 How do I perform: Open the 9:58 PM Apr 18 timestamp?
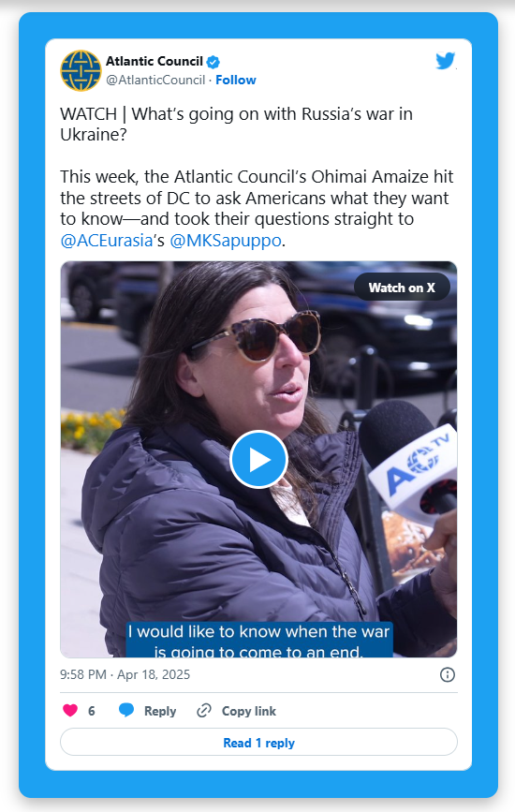125,674
